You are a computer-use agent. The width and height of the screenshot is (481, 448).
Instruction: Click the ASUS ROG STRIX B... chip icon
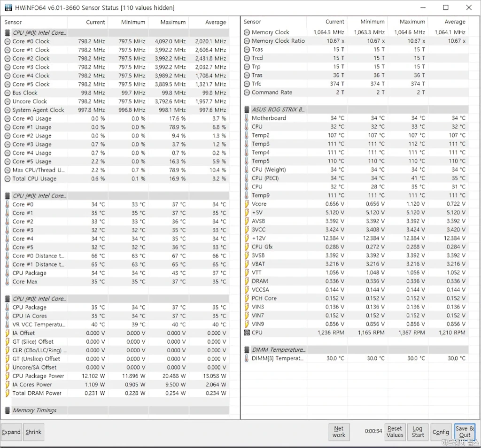coord(247,109)
